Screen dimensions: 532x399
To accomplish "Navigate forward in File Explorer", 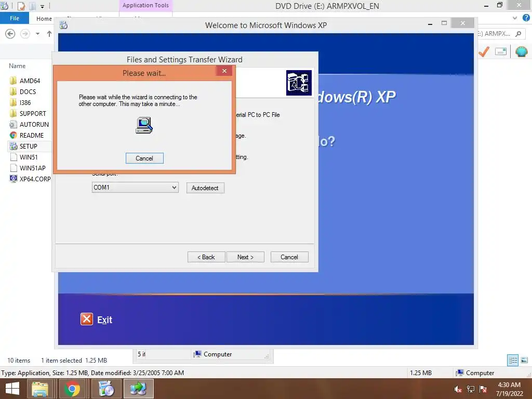I will click(25, 34).
